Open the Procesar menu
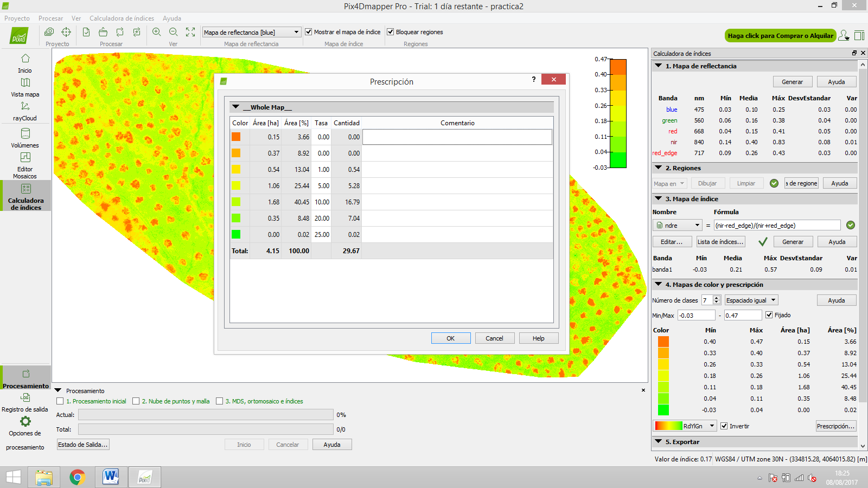Image resolution: width=868 pixels, height=488 pixels. pos(50,18)
